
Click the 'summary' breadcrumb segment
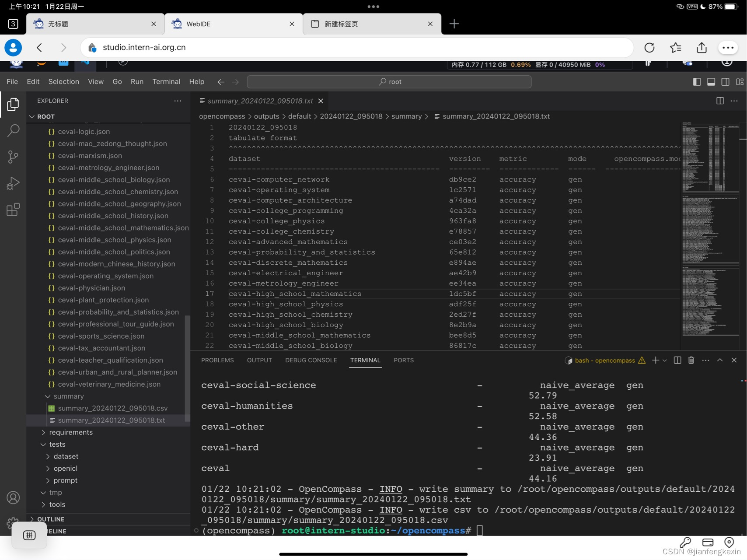pos(406,116)
